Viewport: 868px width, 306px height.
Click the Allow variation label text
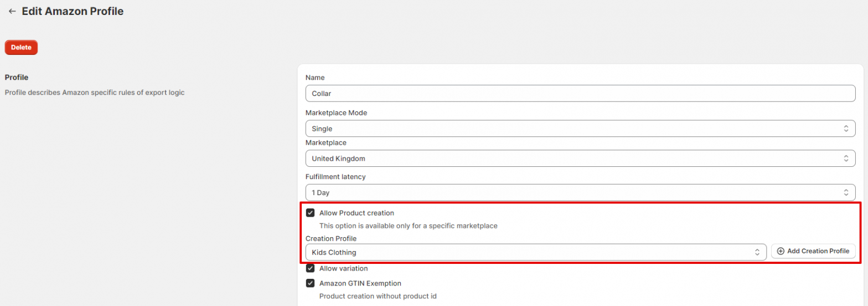(x=343, y=268)
